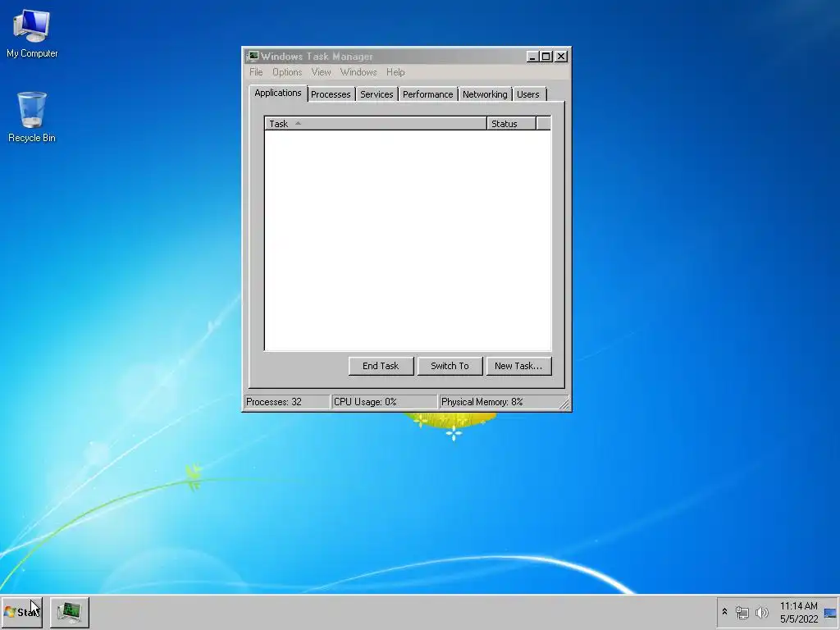Viewport: 840px width, 630px height.
Task: Click the New Task... button
Action: 518,366
